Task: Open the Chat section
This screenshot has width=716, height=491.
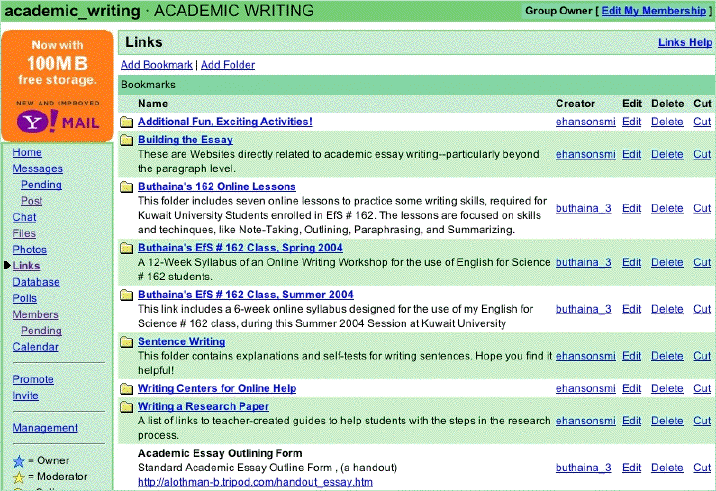Action: point(24,217)
